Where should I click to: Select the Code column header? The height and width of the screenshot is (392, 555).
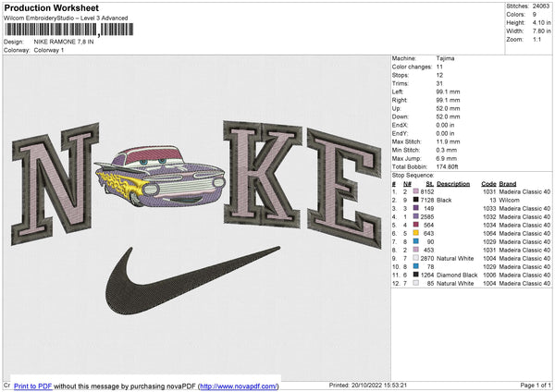488,184
